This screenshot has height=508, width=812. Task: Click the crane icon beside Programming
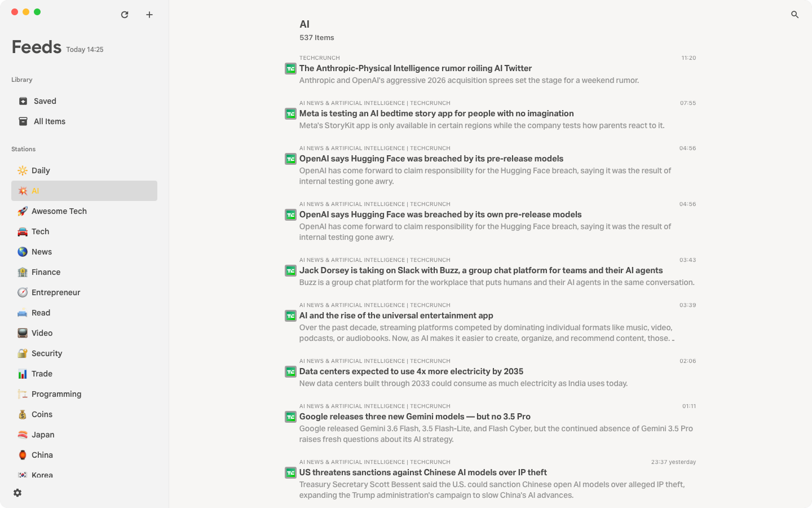pyautogui.click(x=23, y=394)
